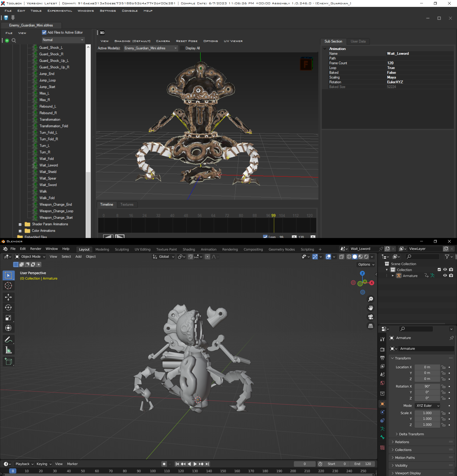Toggle the viewport camera view icon

click(370, 317)
